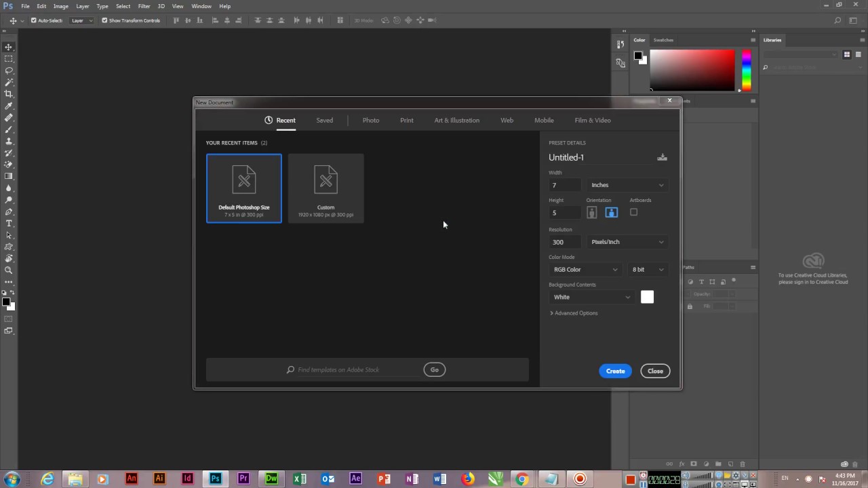Screen dimensions: 868x488
Task: Select the Eyedropper tool
Action: [x=9, y=106]
